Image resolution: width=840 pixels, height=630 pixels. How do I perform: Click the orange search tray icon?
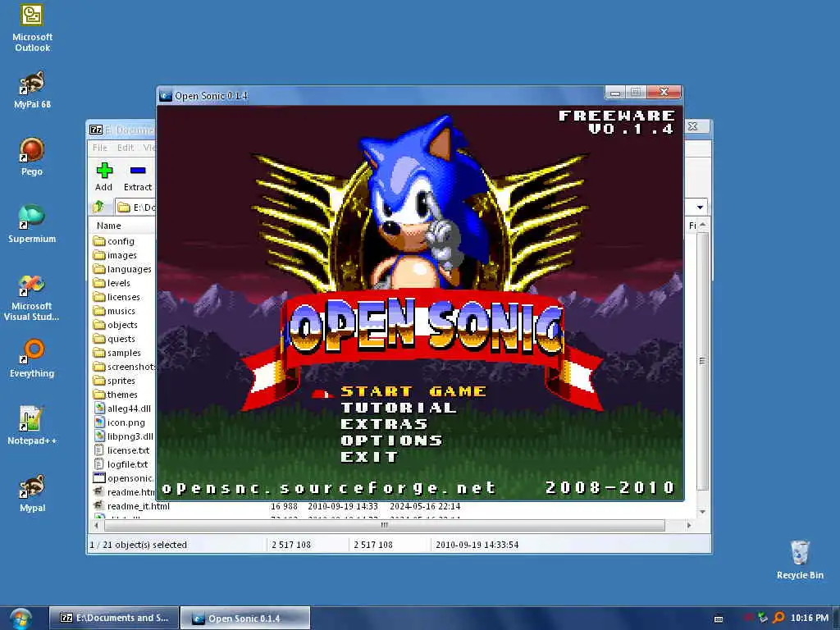click(x=778, y=618)
